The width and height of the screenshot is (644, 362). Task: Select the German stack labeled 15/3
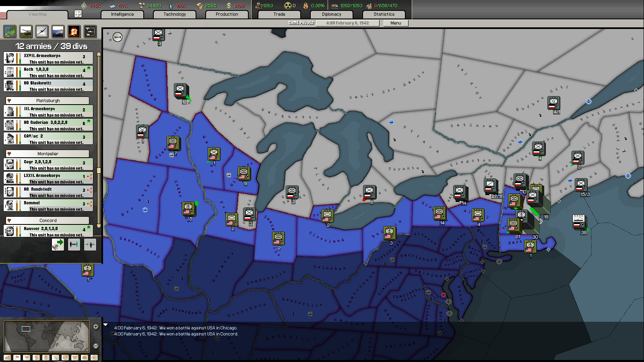(x=581, y=185)
